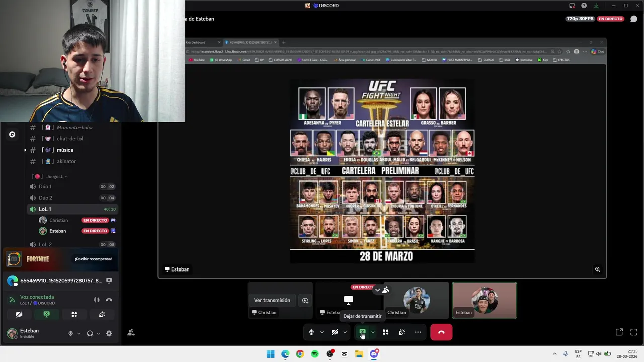Open Discord help question mark icon
Screen dimensions: 644x362
tap(584, 6)
